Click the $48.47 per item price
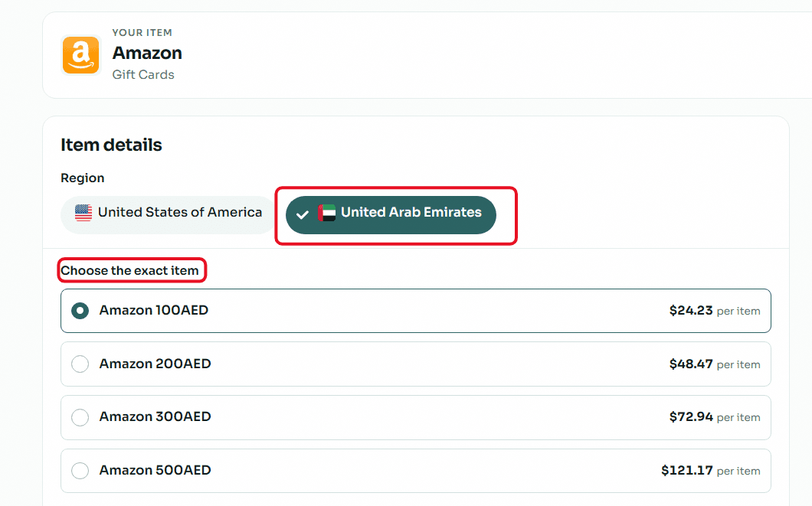The width and height of the screenshot is (812, 506). click(715, 364)
